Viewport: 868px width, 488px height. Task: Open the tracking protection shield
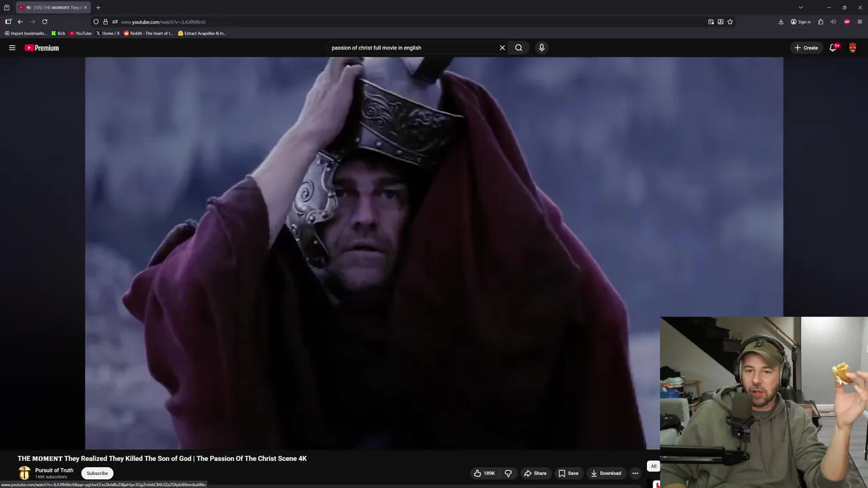coord(96,22)
